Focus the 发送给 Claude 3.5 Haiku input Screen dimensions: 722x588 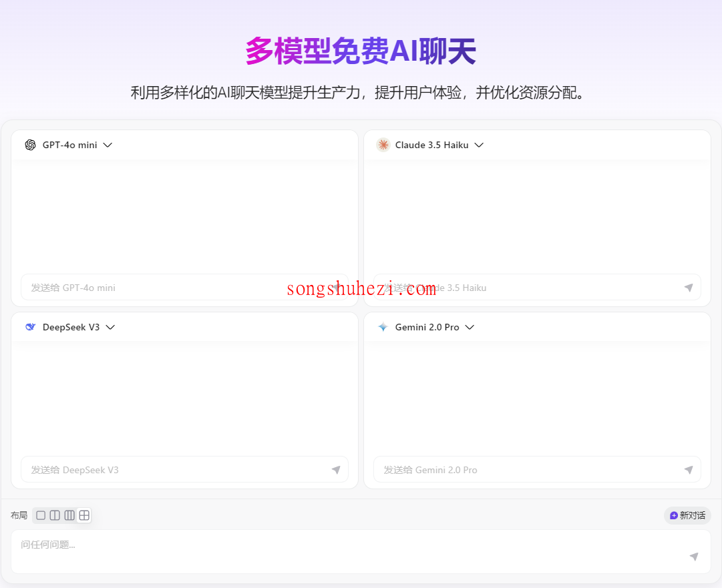(x=537, y=288)
